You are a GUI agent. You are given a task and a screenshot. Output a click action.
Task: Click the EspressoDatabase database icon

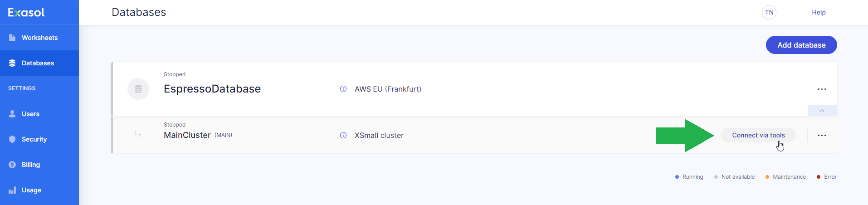(138, 89)
